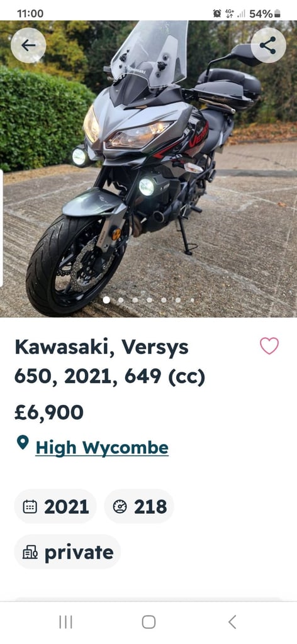Jump to the fourth photo dot

(x=150, y=300)
